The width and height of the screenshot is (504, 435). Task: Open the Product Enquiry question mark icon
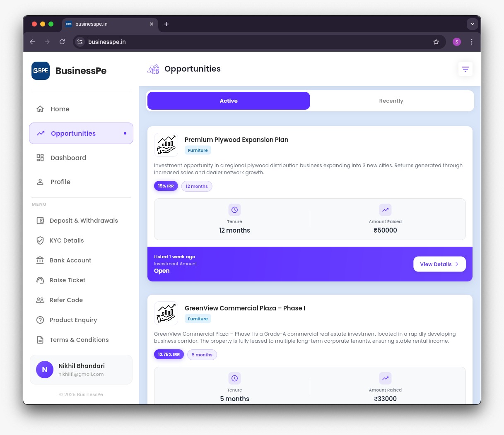click(x=40, y=320)
